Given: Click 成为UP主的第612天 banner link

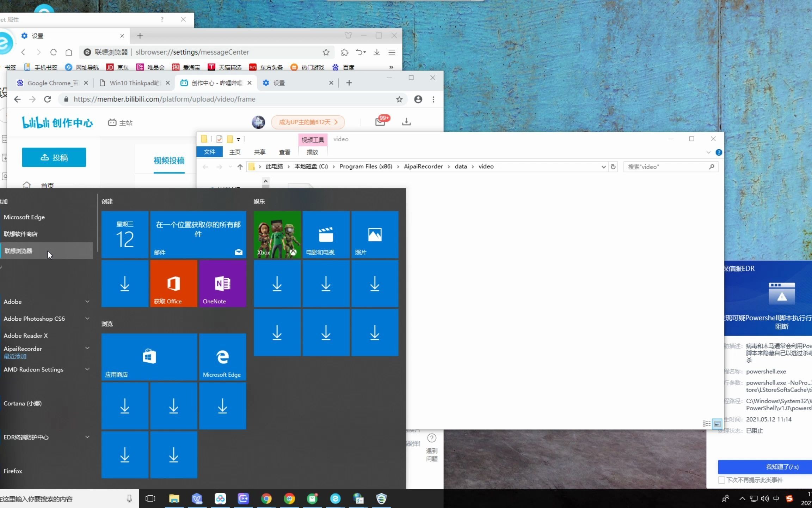Looking at the screenshot, I should (308, 122).
